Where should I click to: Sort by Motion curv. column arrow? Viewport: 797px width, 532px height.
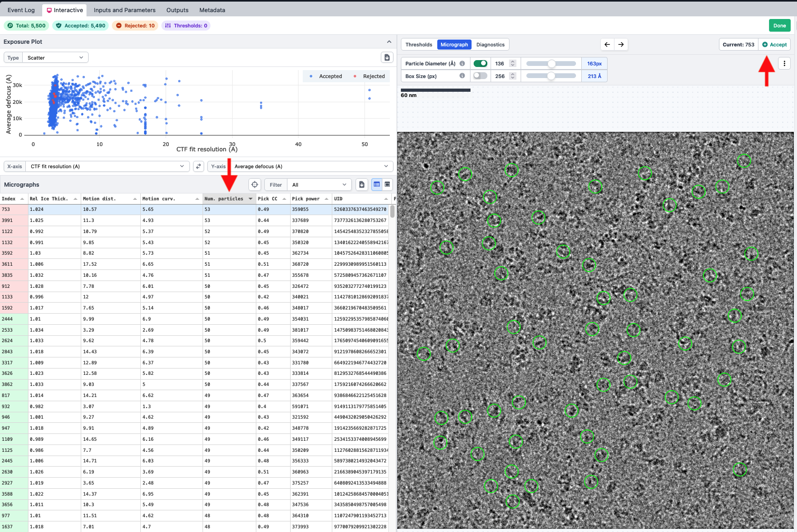point(197,199)
